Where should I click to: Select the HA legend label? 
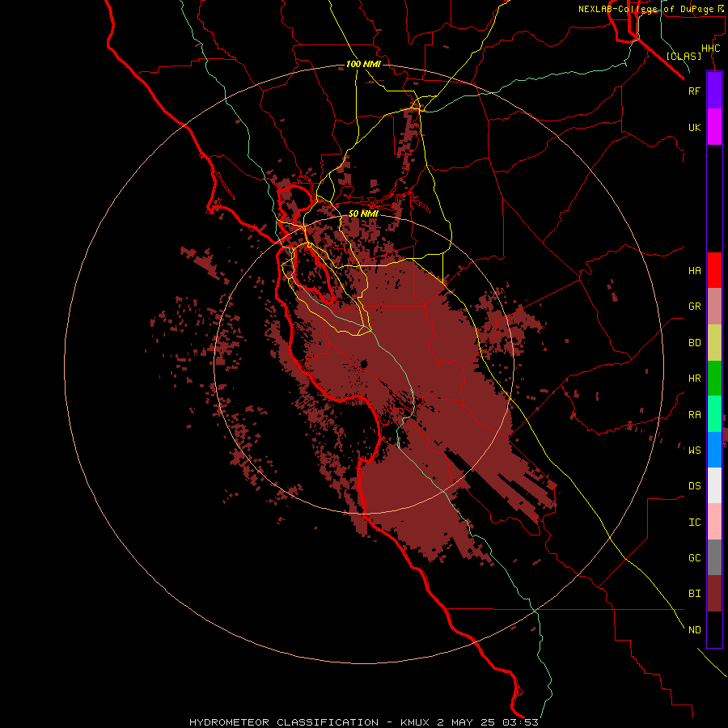694,271
